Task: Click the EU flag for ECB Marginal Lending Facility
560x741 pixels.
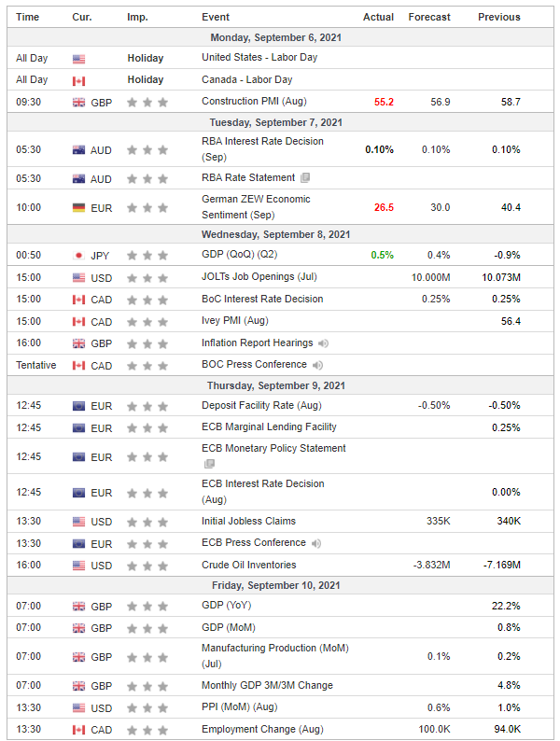Action: pos(79,428)
